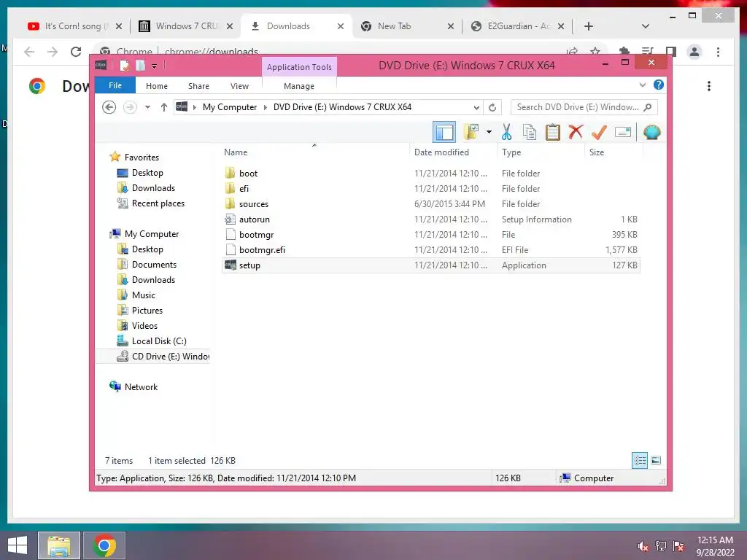Open Chrome's tab search chevron
The image size is (747, 560).
click(646, 26)
